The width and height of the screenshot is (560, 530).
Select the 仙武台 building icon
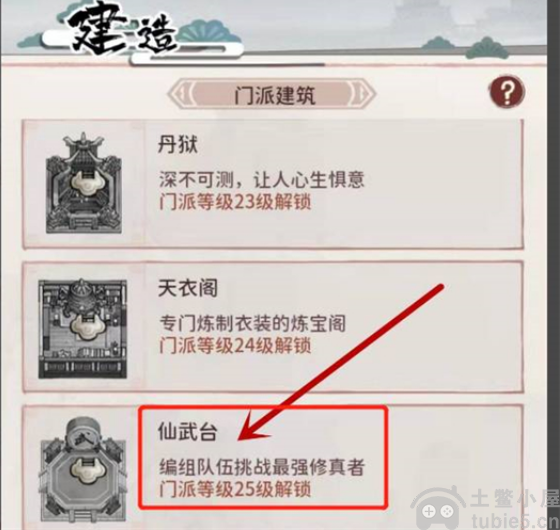point(83,471)
